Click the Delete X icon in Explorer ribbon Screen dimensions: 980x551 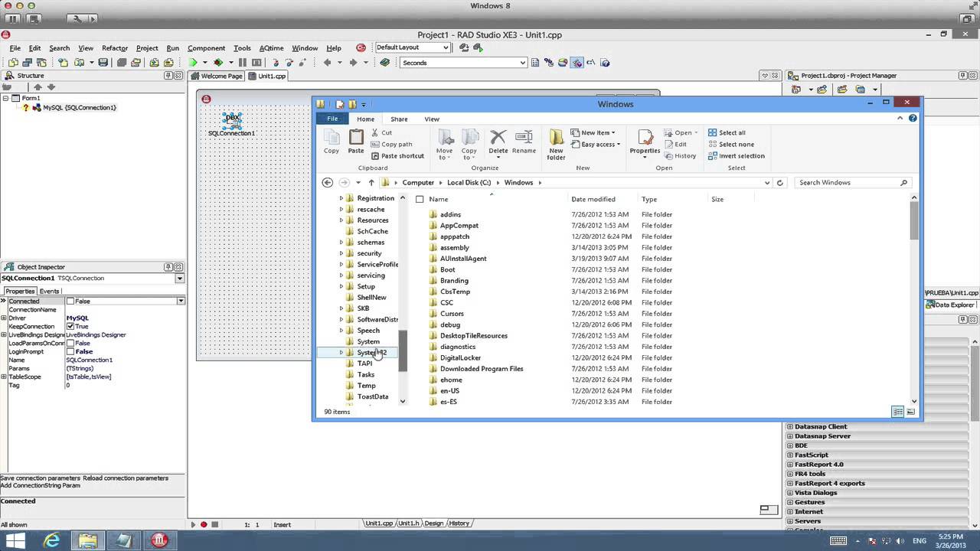498,137
